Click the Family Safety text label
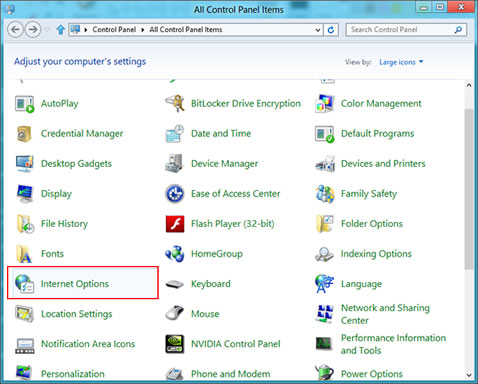Viewport: 478px width, 384px height. click(x=369, y=194)
